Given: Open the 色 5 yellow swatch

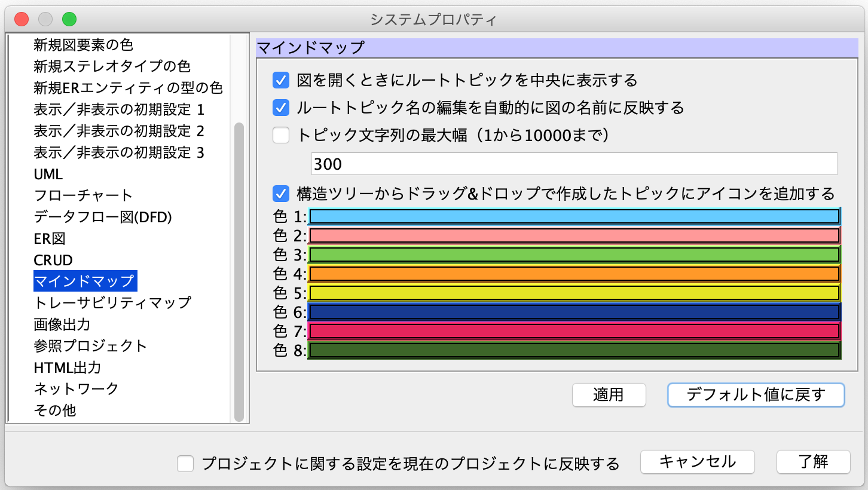Looking at the screenshot, I should [x=574, y=293].
